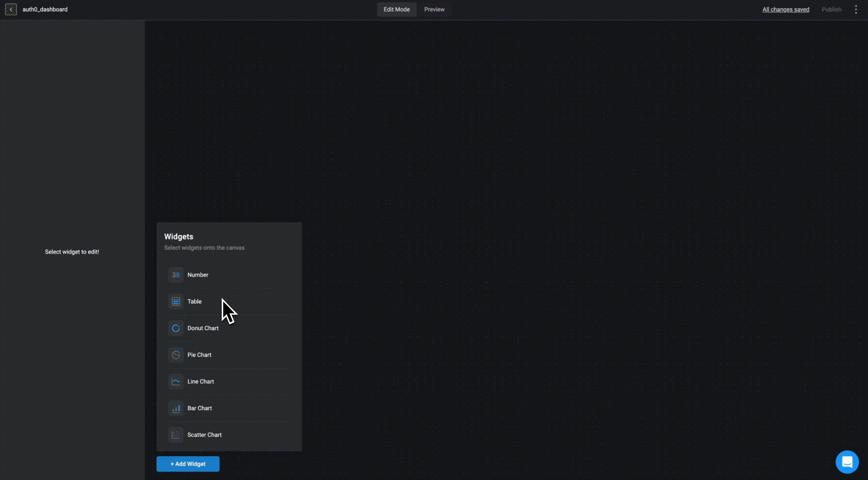This screenshot has height=480, width=868.
Task: Choose the Scatter Chart label
Action: point(204,435)
